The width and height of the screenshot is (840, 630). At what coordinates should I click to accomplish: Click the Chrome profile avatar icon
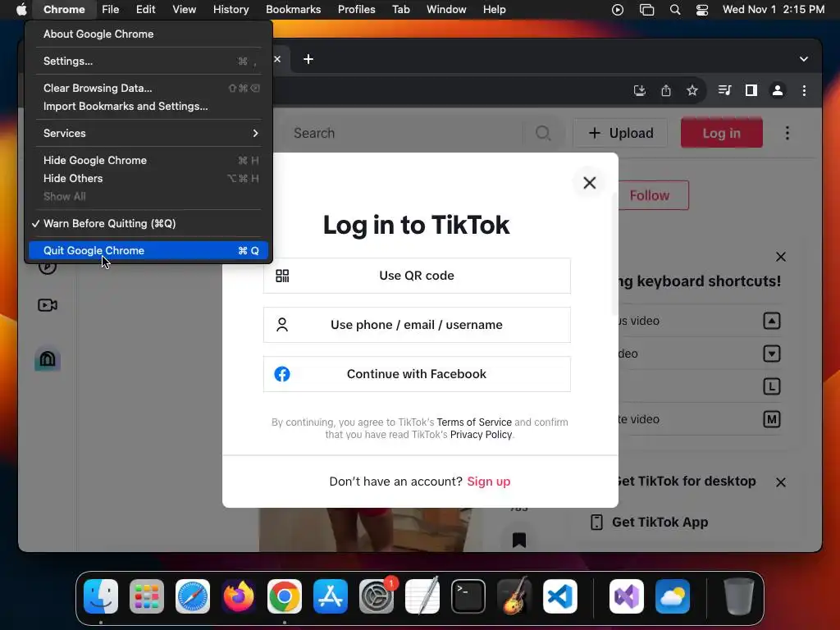[x=778, y=90]
